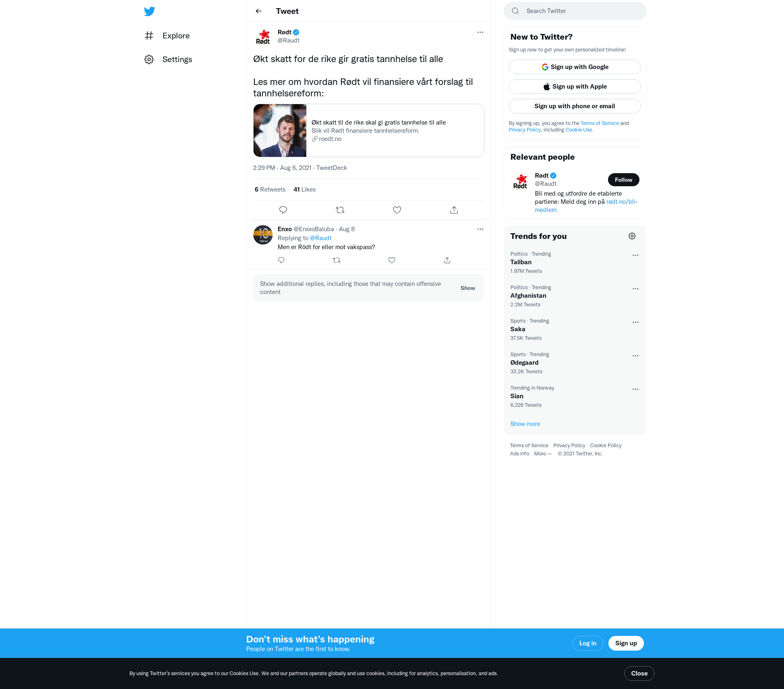Open the Ads info footer link

click(x=519, y=454)
